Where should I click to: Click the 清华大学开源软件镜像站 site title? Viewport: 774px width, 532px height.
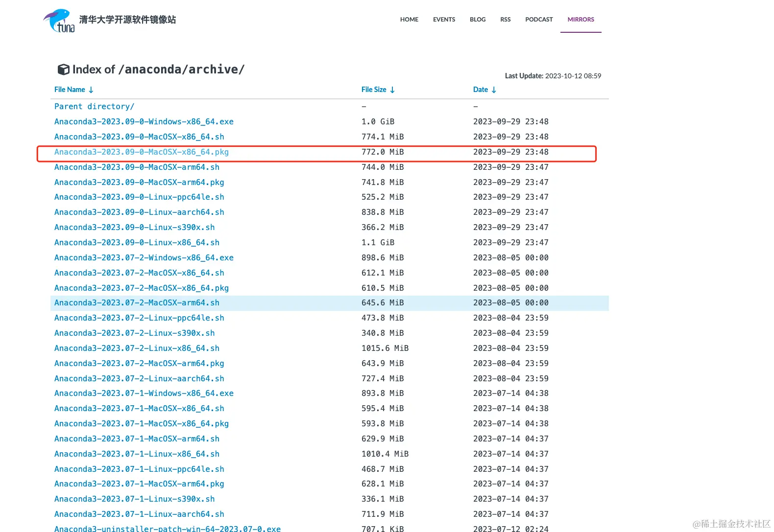127,20
